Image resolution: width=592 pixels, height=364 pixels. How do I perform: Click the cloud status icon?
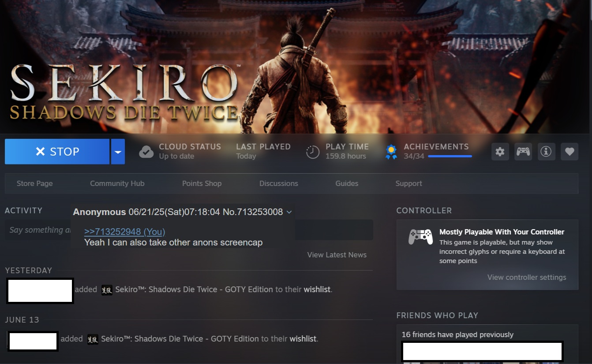(x=146, y=152)
